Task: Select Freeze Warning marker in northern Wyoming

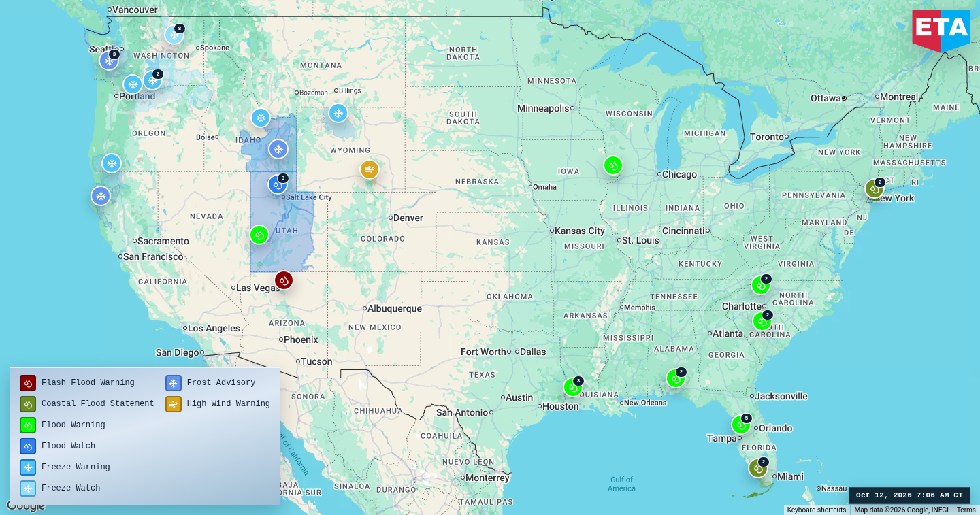Action: 338,113
